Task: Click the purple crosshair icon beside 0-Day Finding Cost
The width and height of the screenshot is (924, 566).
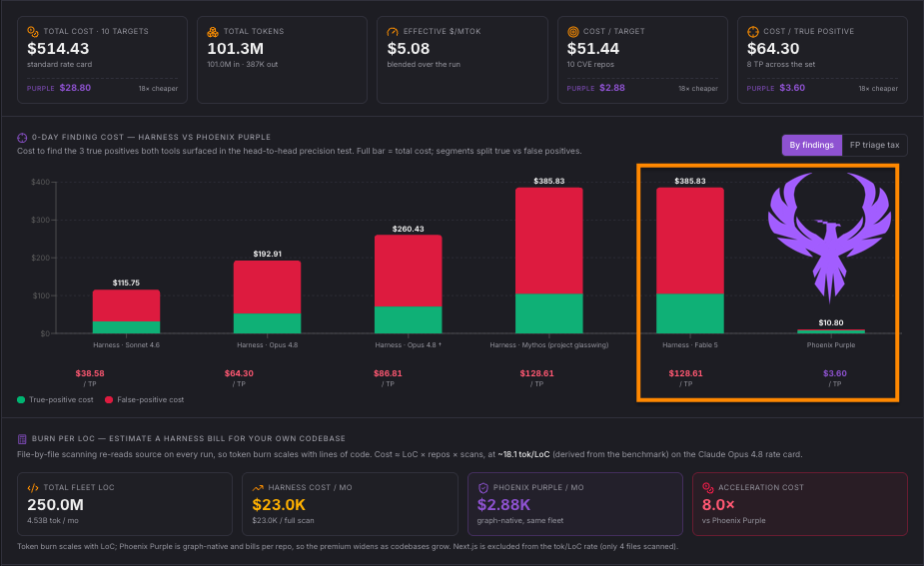Action: coord(22,138)
